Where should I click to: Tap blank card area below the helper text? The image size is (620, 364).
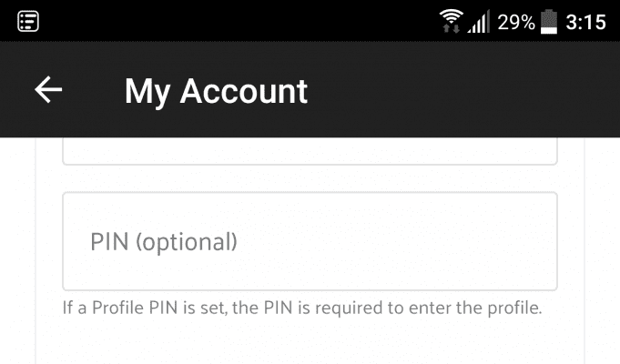pos(310,342)
